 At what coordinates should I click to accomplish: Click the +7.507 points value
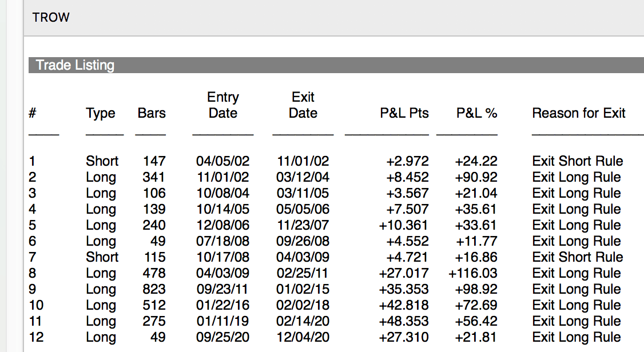click(x=407, y=210)
